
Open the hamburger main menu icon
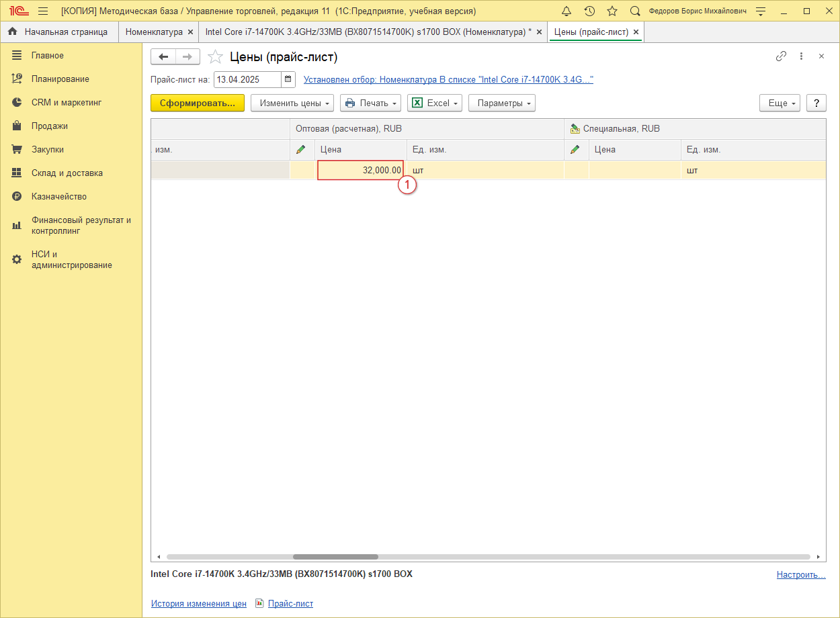pos(43,11)
